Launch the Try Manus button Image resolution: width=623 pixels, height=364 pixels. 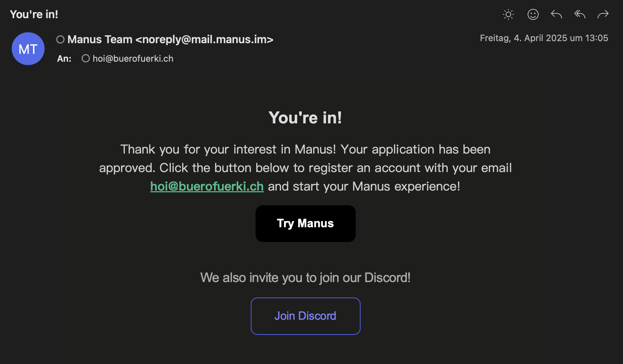pyautogui.click(x=305, y=223)
